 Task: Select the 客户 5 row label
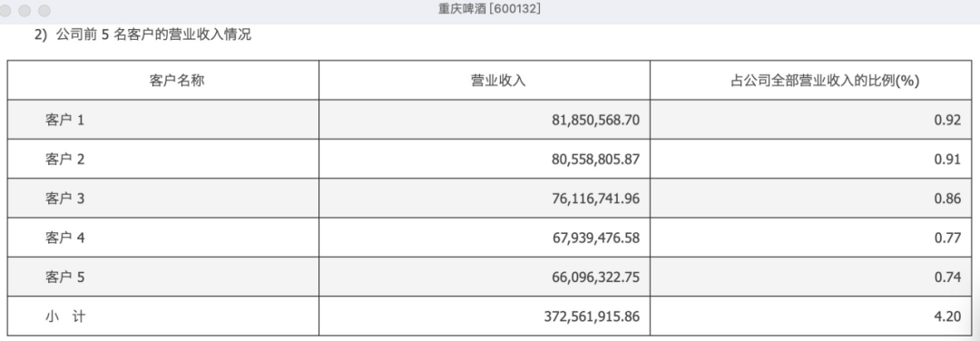(x=64, y=277)
